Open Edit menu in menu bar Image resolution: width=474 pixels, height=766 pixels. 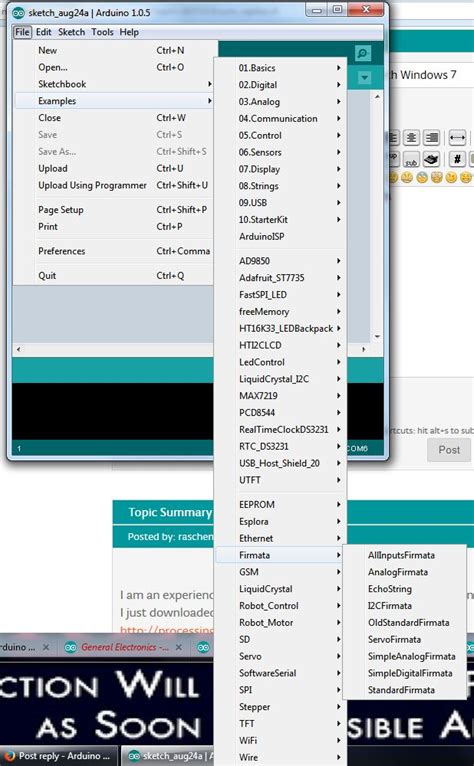[43, 32]
